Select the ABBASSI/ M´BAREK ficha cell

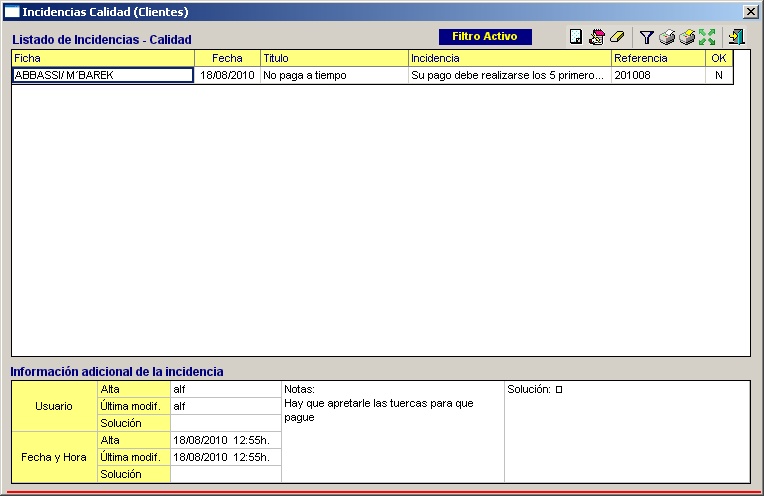[x=103, y=75]
